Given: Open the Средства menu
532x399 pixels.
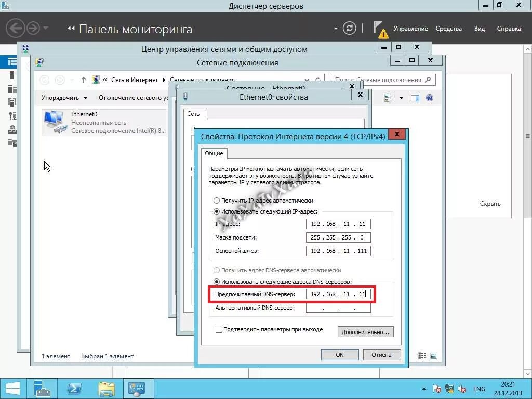Looking at the screenshot, I should [x=448, y=29].
